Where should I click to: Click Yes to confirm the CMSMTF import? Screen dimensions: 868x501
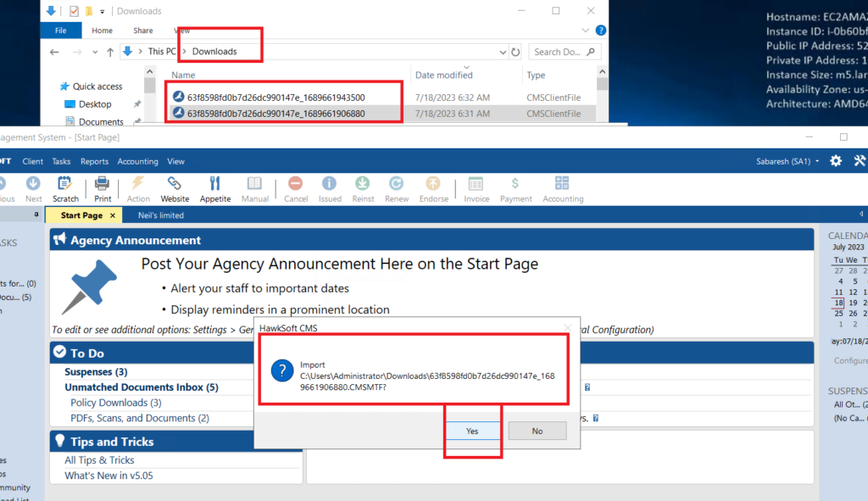coord(472,431)
